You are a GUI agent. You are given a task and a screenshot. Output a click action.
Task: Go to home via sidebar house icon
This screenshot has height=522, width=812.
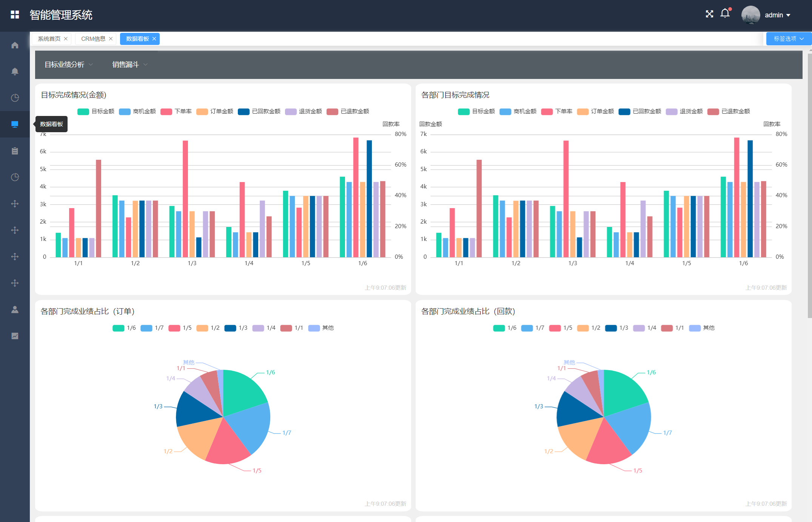[15, 45]
